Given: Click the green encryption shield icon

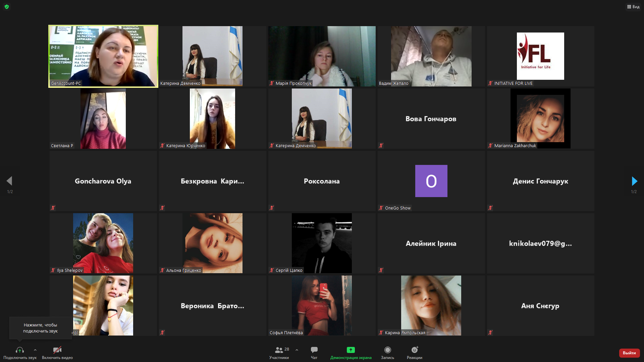Looking at the screenshot, I should [x=7, y=7].
